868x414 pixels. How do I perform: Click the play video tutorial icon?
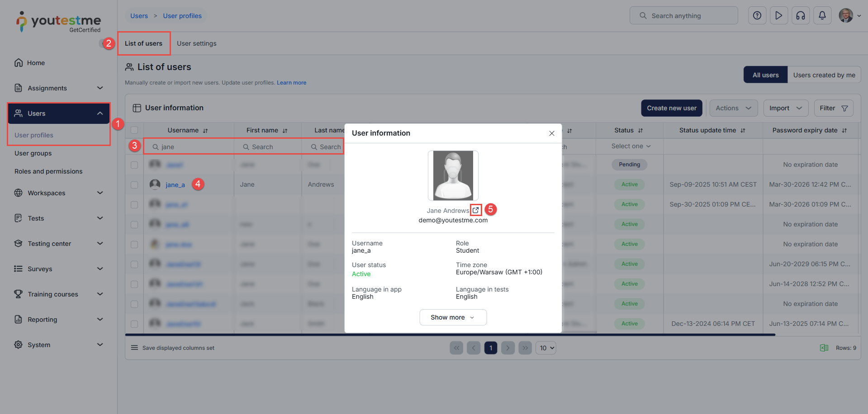coord(778,16)
